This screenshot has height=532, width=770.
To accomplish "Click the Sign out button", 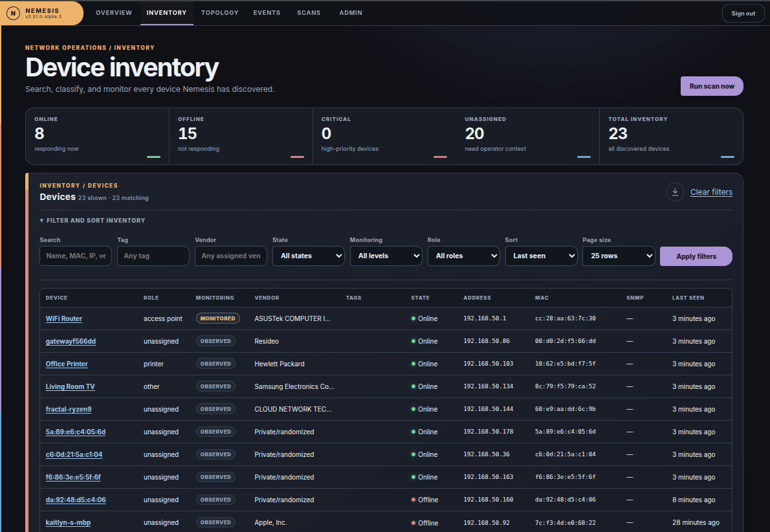I will [x=743, y=13].
